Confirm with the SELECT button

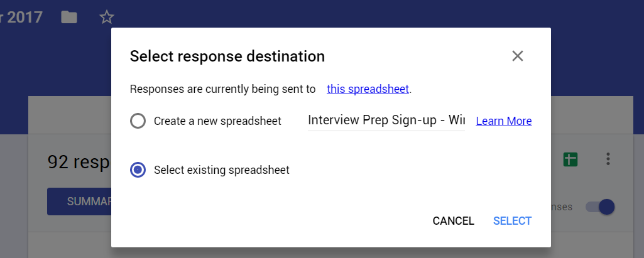pyautogui.click(x=512, y=221)
